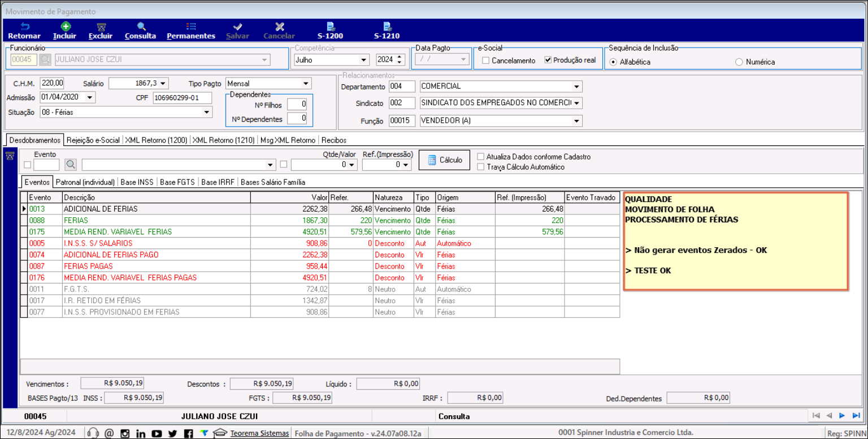Toggle the Produção real checkbox
868x439 pixels.
tap(548, 60)
